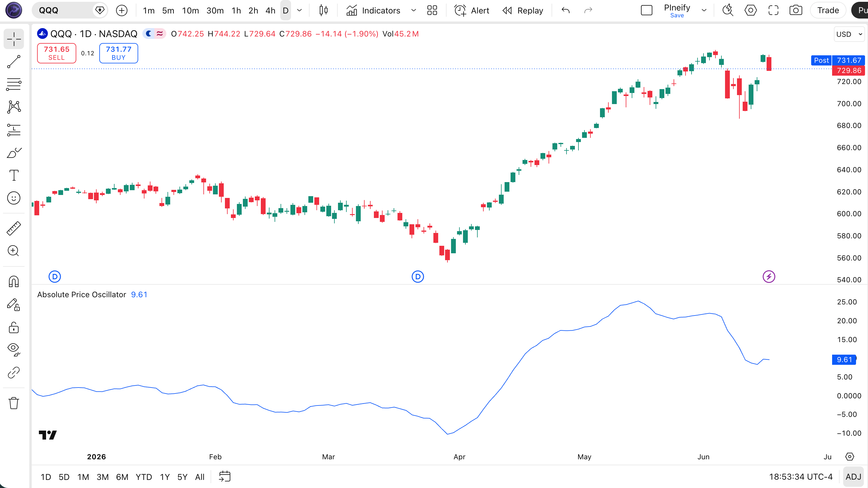Select the D daily timeframe
This screenshot has height=488, width=868.
[285, 10]
